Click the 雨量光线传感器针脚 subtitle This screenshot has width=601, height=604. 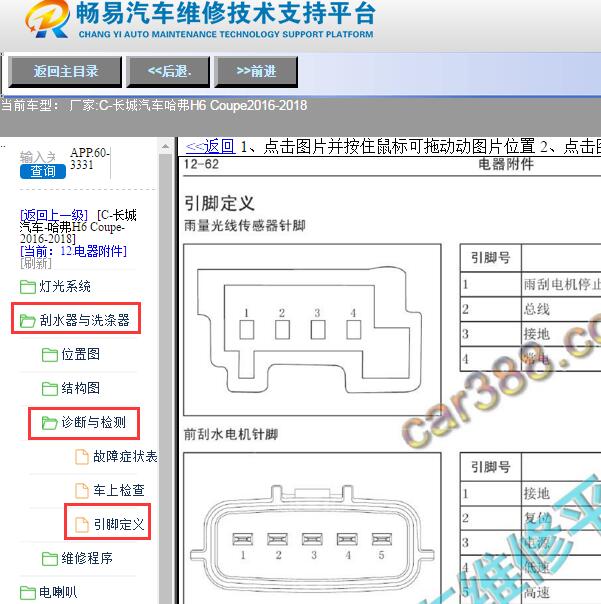[x=245, y=226]
